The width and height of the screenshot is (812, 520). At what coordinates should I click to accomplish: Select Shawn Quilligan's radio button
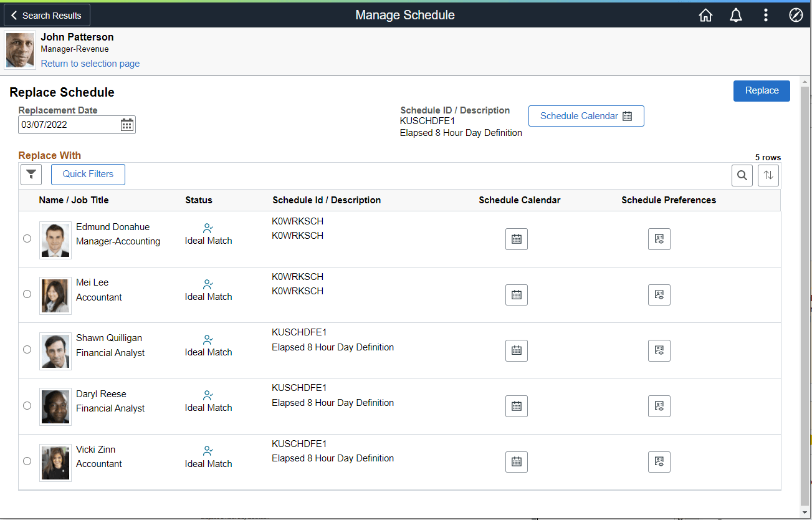point(27,349)
